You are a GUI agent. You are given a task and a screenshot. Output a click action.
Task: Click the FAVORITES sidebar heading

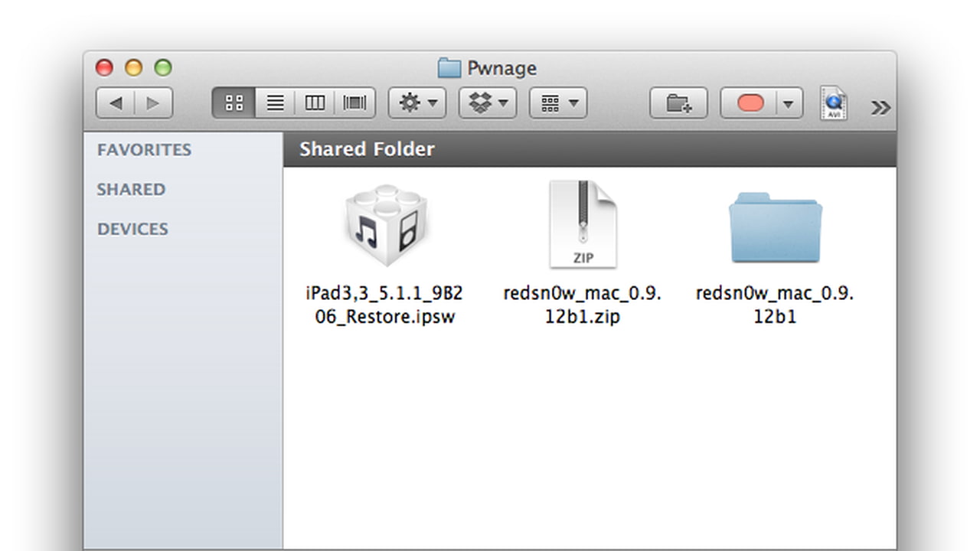pos(144,150)
